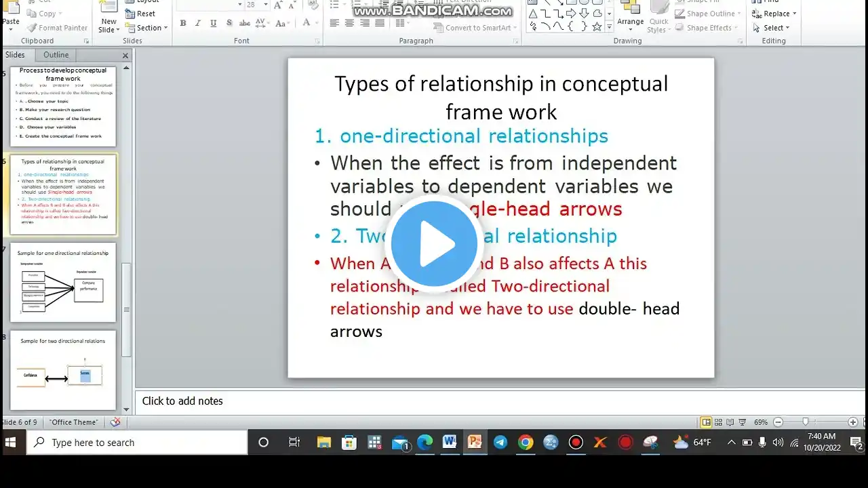Start Slide Show view from status bar

(743, 422)
